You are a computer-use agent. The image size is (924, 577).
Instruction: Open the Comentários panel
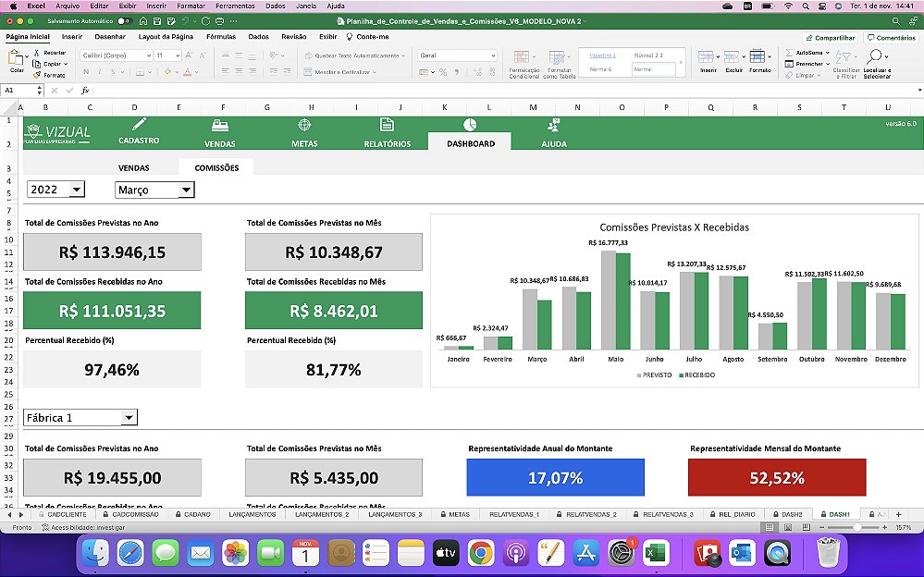(x=893, y=37)
